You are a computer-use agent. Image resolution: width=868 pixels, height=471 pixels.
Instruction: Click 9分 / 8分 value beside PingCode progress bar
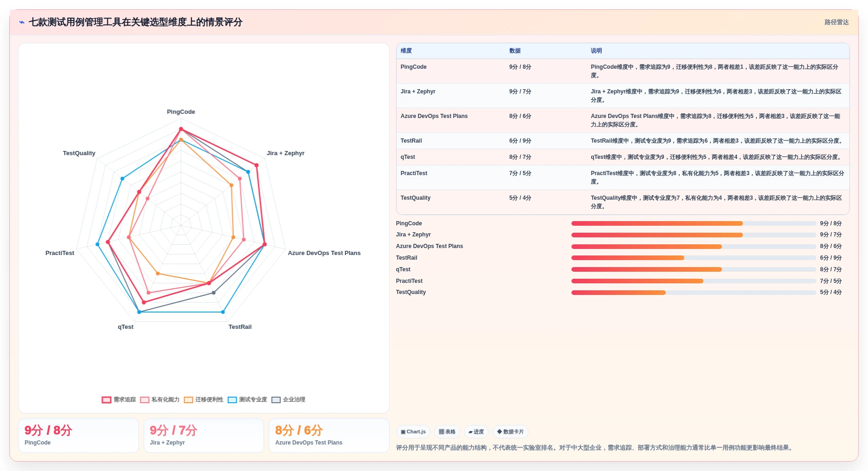point(831,223)
